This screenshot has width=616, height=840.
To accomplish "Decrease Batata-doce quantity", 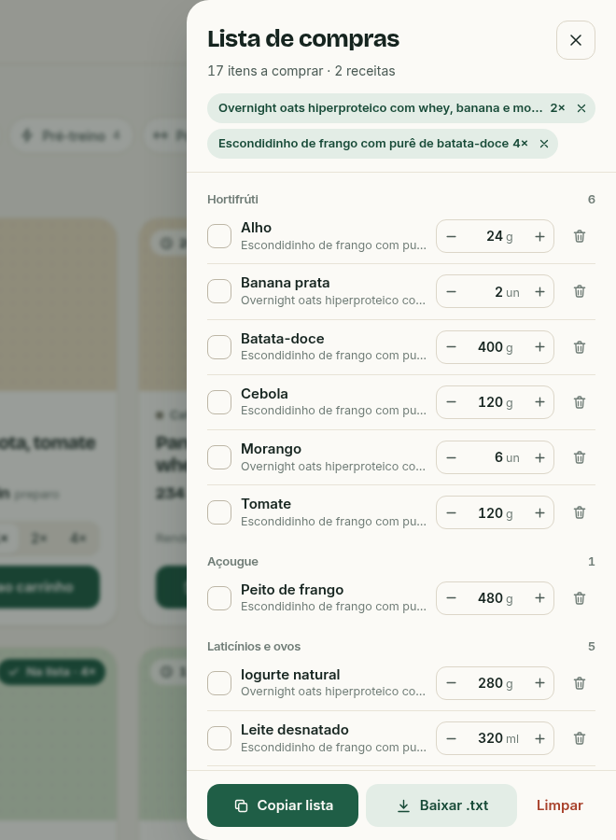I will (451, 347).
